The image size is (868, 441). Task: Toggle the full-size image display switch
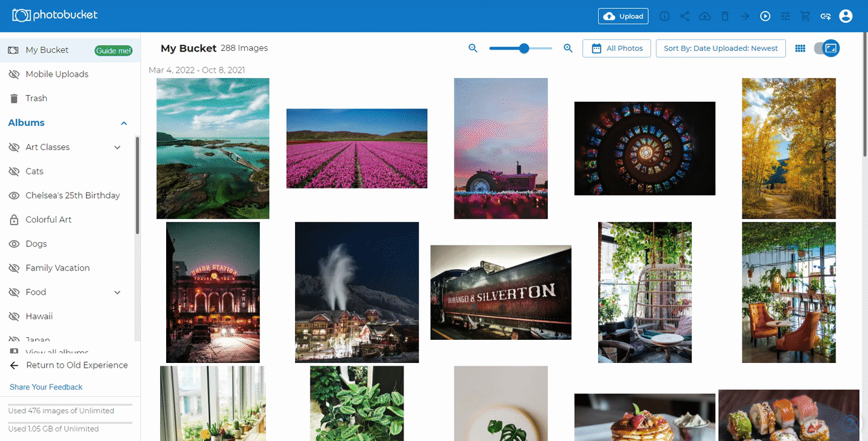click(x=827, y=48)
